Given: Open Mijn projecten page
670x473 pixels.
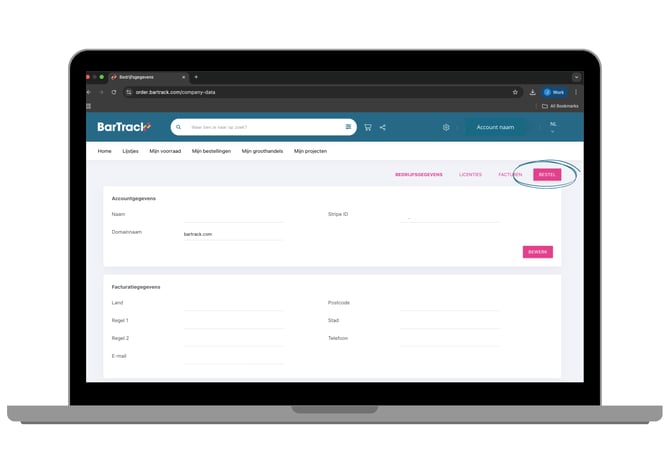Looking at the screenshot, I should click(310, 151).
